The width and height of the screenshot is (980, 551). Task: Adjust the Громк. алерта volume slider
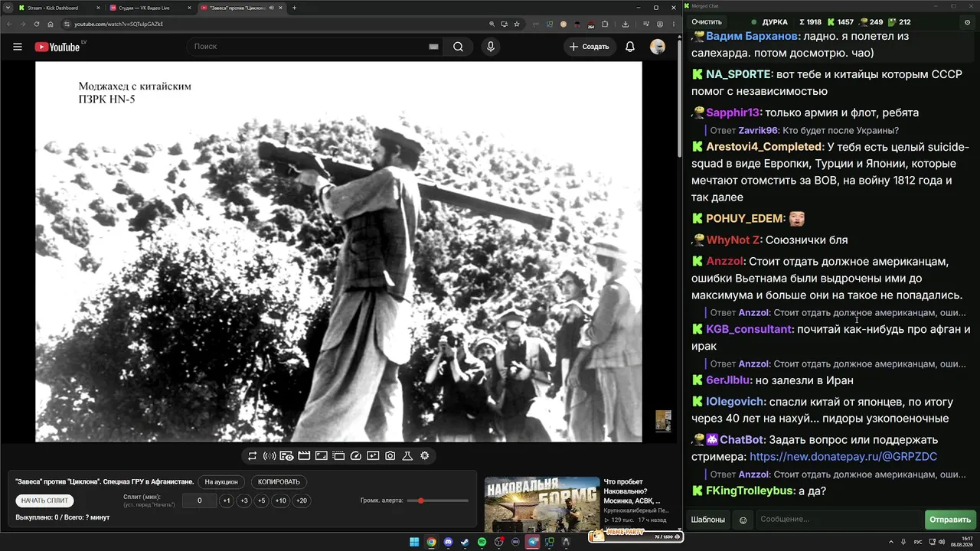437,500
